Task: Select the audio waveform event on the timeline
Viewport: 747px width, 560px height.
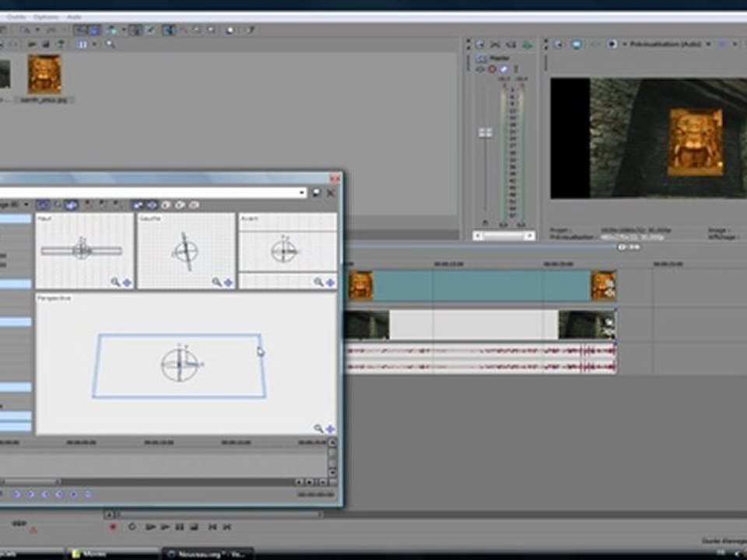Action: (x=481, y=359)
